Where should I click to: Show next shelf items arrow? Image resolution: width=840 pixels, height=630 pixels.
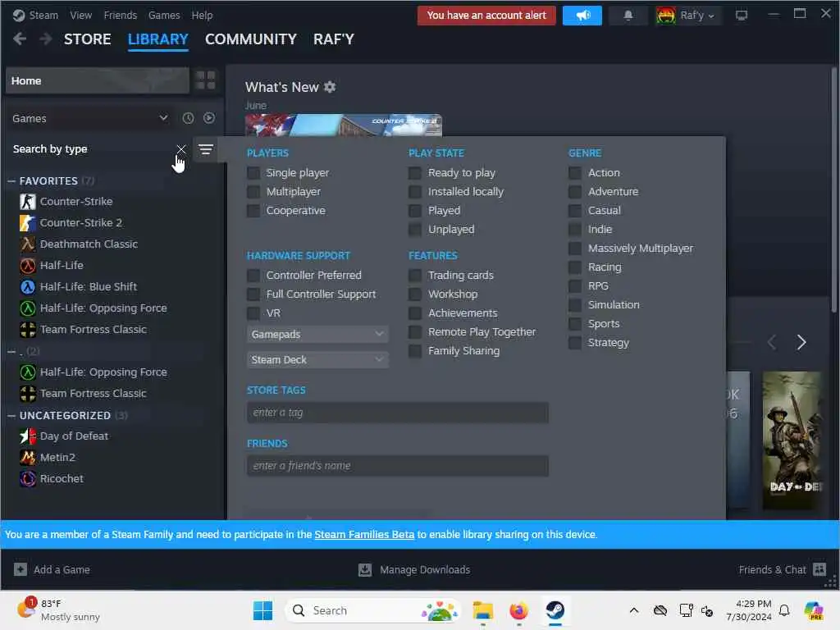coord(801,342)
